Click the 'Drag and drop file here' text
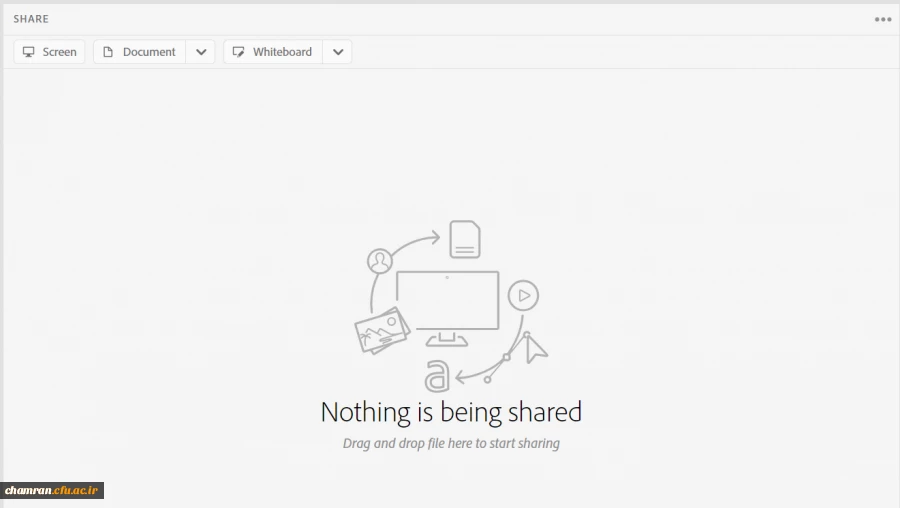The height and width of the screenshot is (508, 900). point(451,443)
